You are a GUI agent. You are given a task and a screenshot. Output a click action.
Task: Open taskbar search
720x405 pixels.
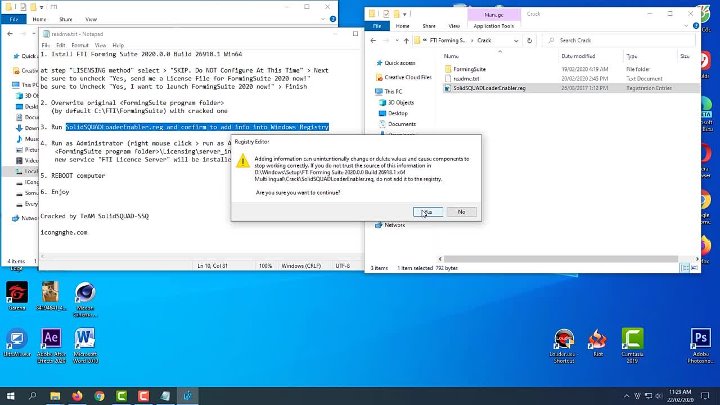click(x=33, y=396)
